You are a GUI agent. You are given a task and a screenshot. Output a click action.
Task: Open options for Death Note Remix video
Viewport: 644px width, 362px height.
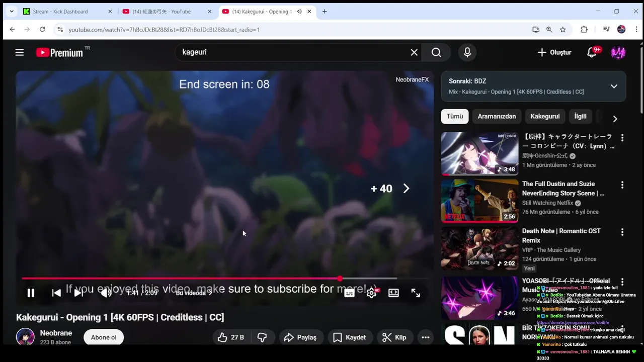[x=622, y=232]
